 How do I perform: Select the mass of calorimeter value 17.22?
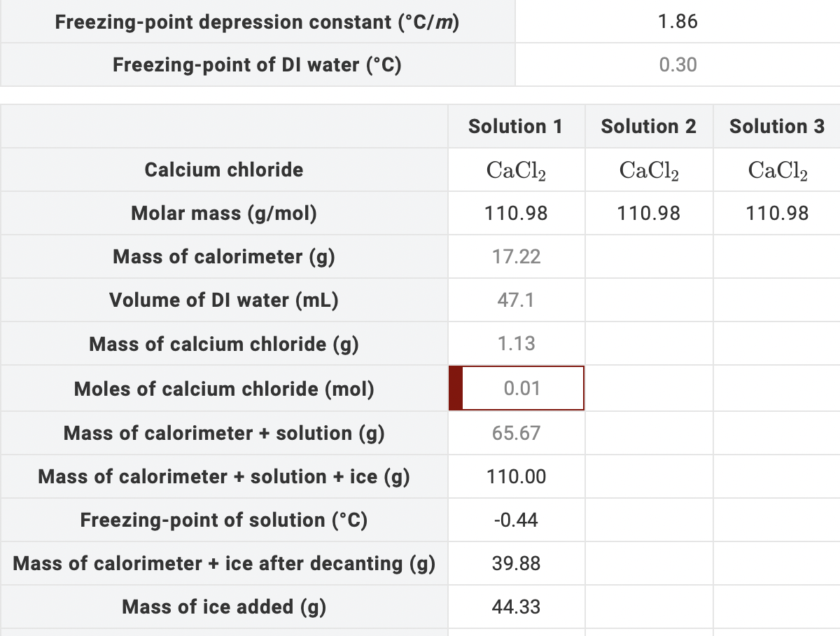click(x=516, y=256)
